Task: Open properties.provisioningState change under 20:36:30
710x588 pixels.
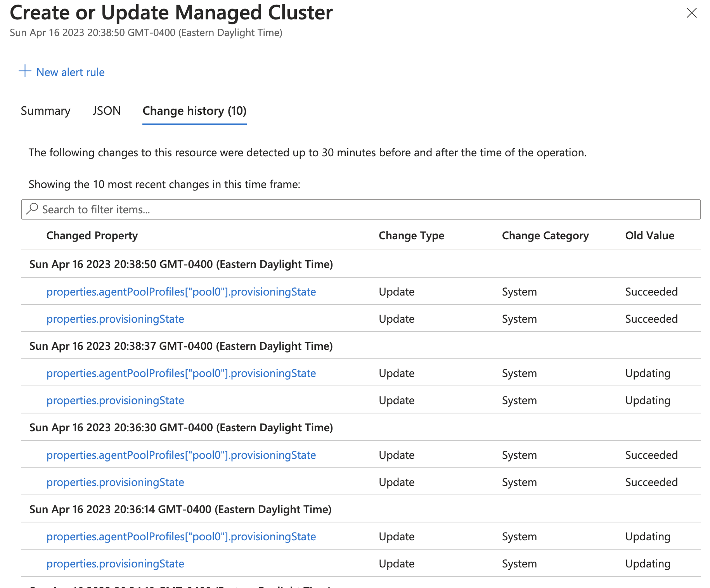Action: (115, 482)
